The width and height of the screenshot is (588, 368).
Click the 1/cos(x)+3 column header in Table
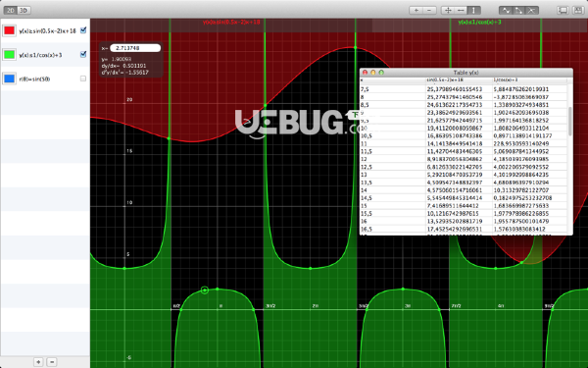(529, 80)
